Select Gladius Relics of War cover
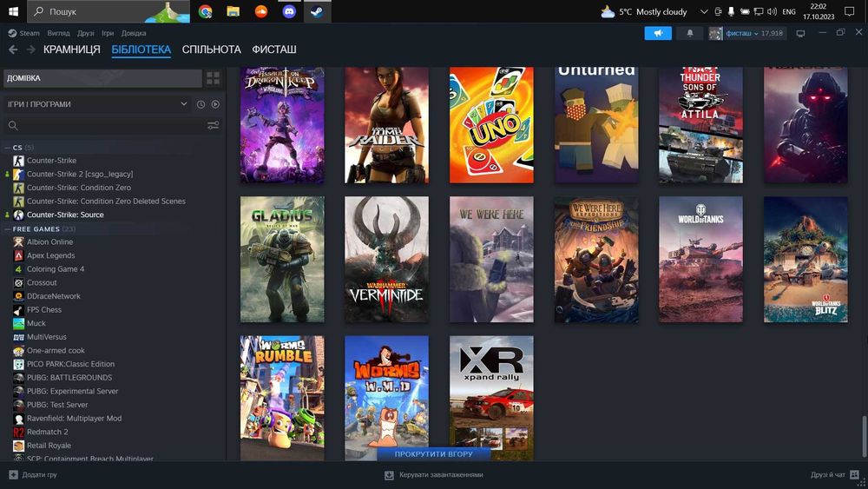868x489 pixels. pyautogui.click(x=282, y=259)
